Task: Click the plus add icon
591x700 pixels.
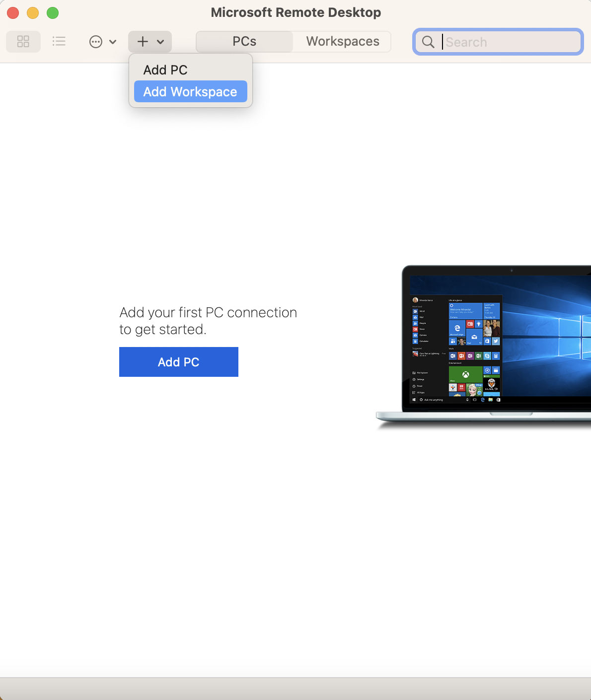Action: 143,42
